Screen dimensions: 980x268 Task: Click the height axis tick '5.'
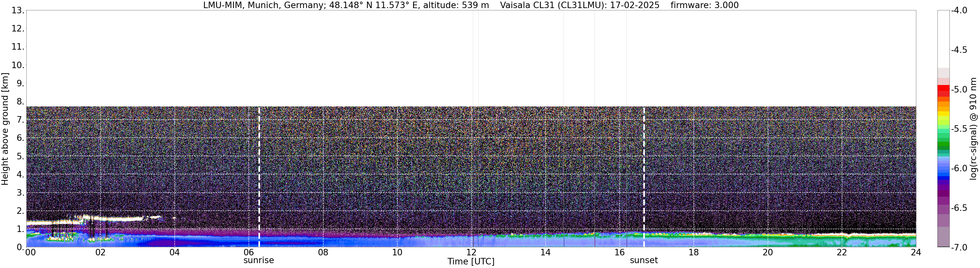point(20,156)
